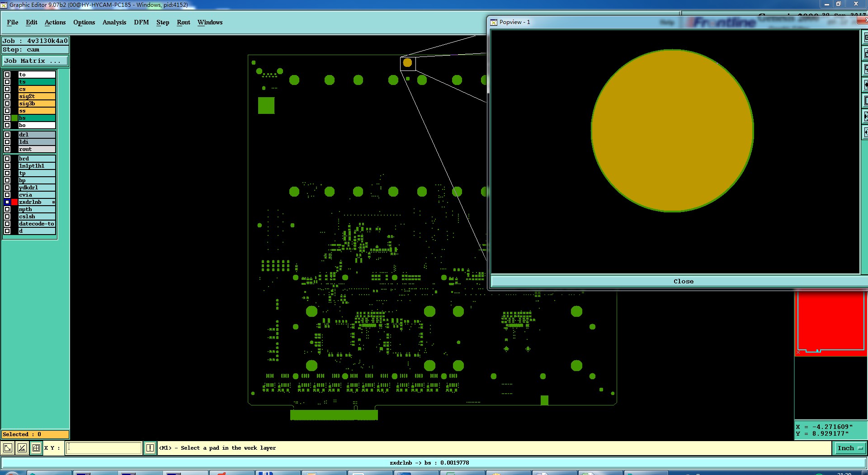Toggle visibility checkbox for layer ts

tap(7, 82)
